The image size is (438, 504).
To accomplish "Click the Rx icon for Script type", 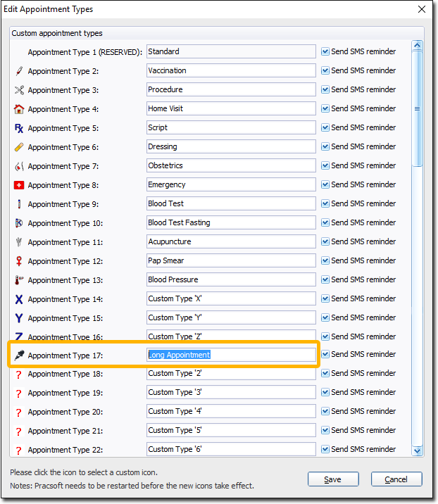I will (x=19, y=128).
